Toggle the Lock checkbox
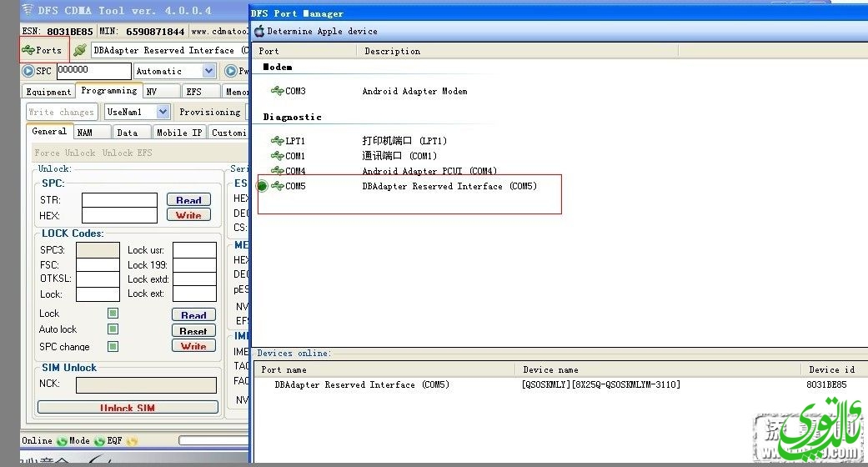Image resolution: width=868 pixels, height=467 pixels. tap(113, 313)
